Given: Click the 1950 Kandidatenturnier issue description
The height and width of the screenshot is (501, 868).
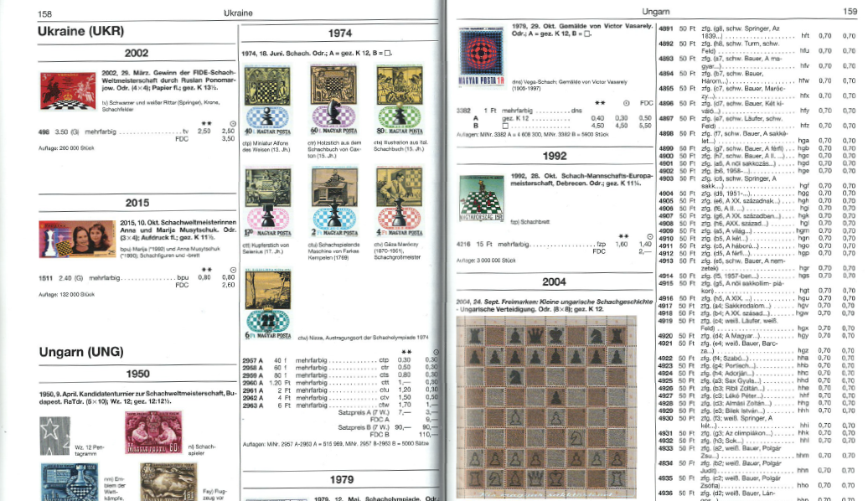Looking at the screenshot, I should click(x=138, y=397).
